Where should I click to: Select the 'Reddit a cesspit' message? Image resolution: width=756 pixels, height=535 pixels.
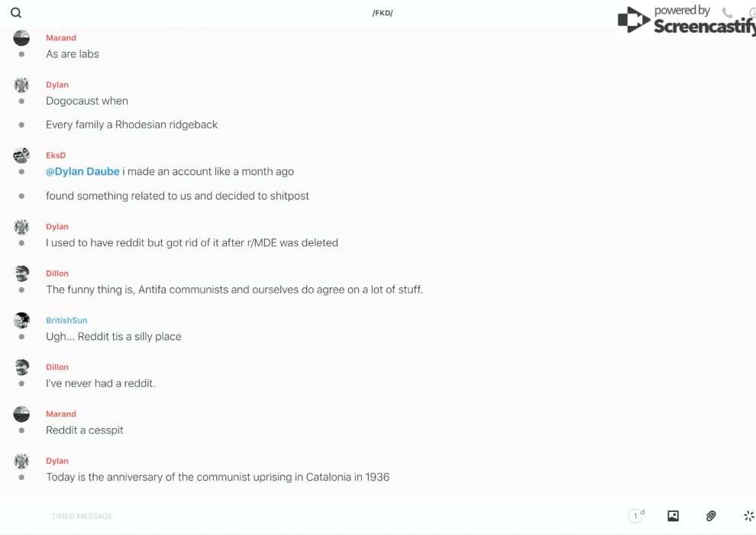(x=85, y=430)
